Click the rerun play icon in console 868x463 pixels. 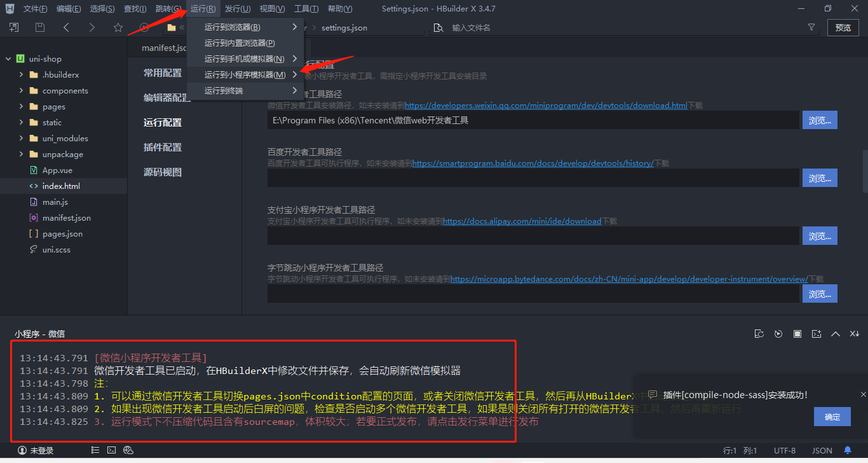point(778,334)
